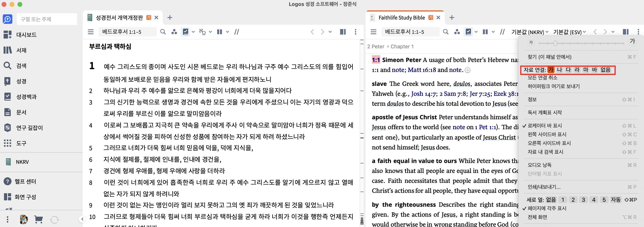The height and width of the screenshot is (227, 644).
Task: Open the contents menu in the Faithlife Study Bible panel
Action: pyautogui.click(x=374, y=32)
